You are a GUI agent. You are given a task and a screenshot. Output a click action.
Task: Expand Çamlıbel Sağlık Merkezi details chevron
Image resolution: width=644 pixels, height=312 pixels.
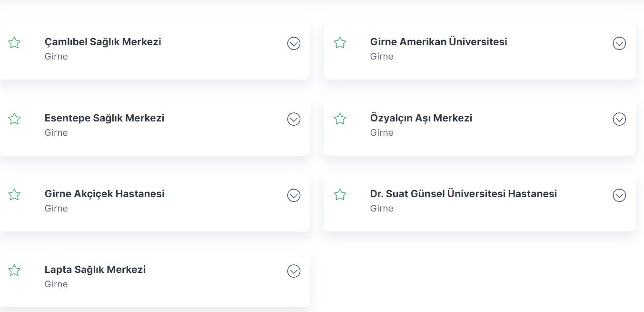click(x=294, y=43)
